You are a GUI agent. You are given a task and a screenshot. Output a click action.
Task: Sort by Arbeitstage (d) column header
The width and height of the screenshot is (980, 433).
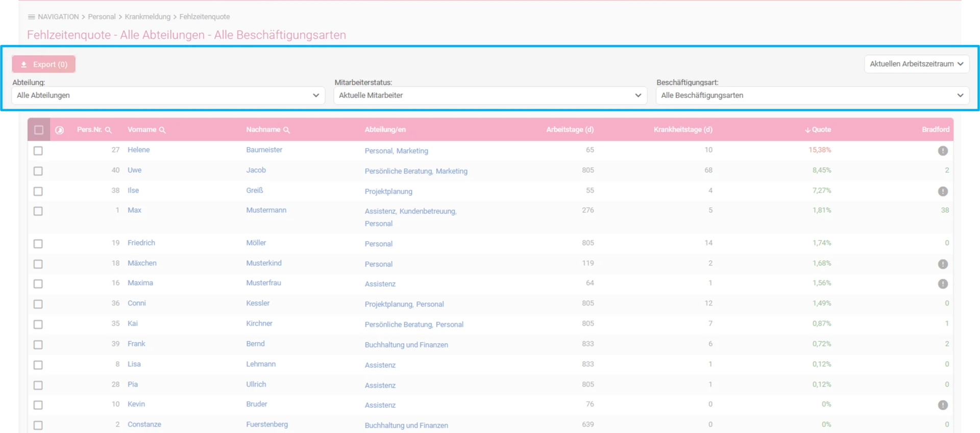tap(570, 130)
